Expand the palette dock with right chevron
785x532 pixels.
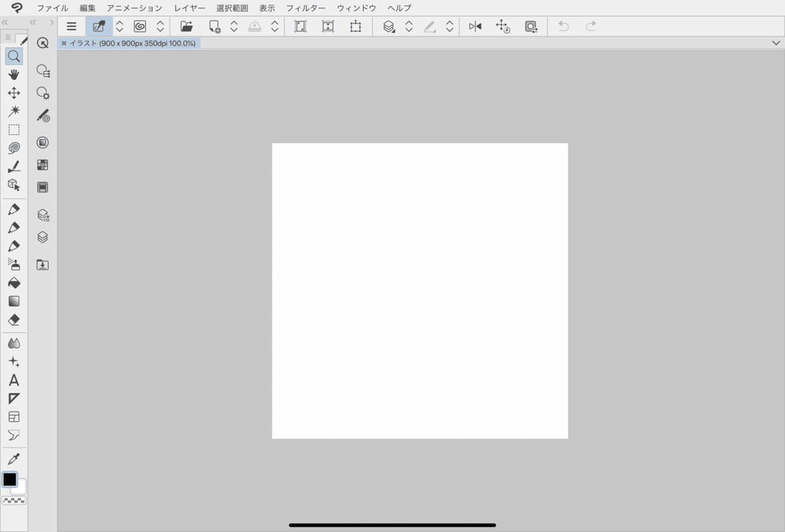[51, 22]
